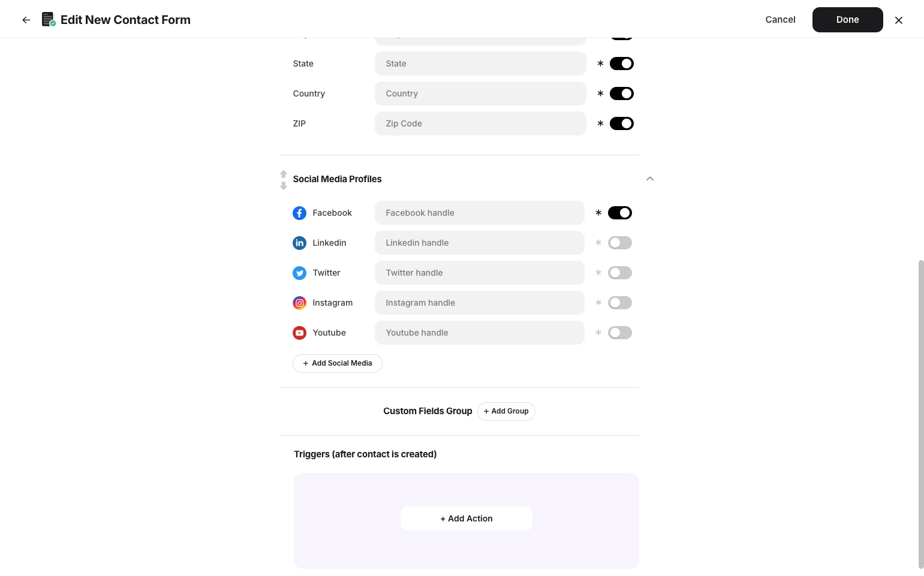Click Add Group for custom fields
This screenshot has height=576, width=924.
(x=506, y=411)
